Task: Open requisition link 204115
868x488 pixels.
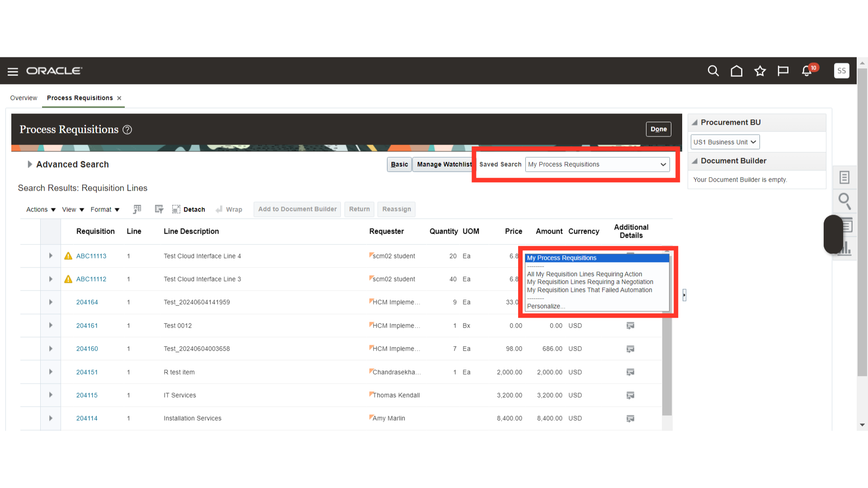Action: coord(87,395)
